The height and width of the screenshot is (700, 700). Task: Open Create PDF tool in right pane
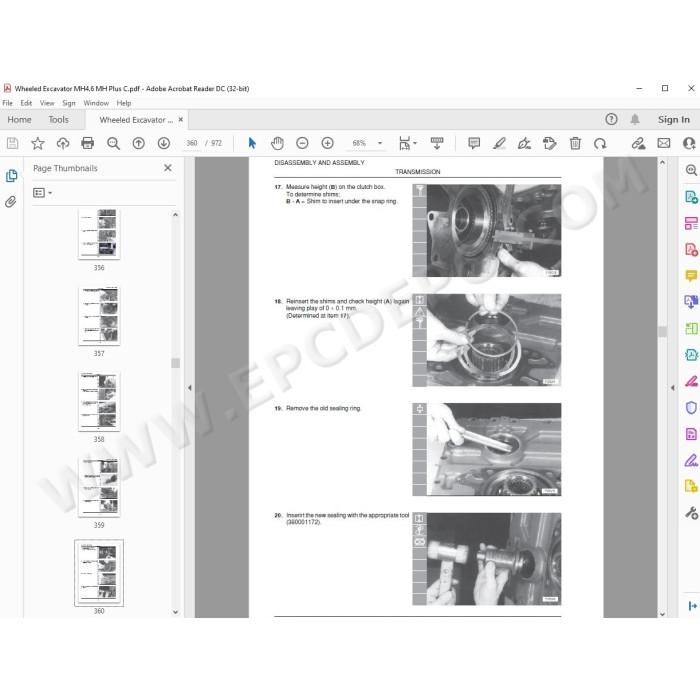(691, 250)
